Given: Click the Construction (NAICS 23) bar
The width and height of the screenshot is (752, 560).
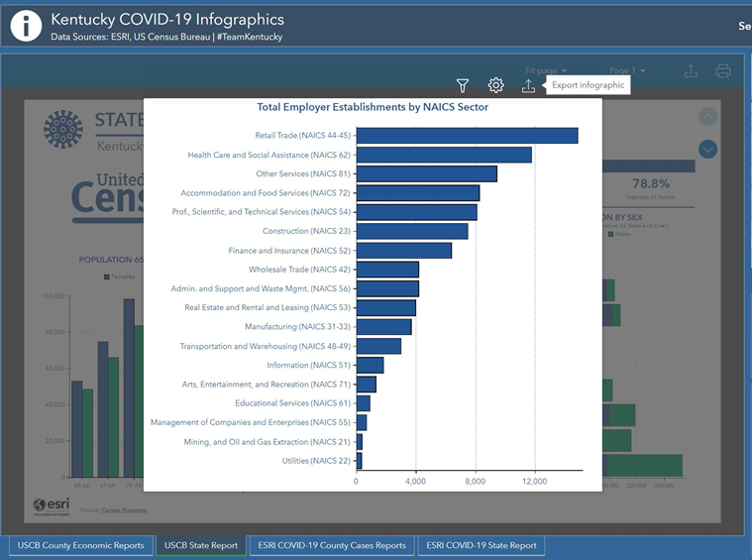Looking at the screenshot, I should (x=412, y=231).
